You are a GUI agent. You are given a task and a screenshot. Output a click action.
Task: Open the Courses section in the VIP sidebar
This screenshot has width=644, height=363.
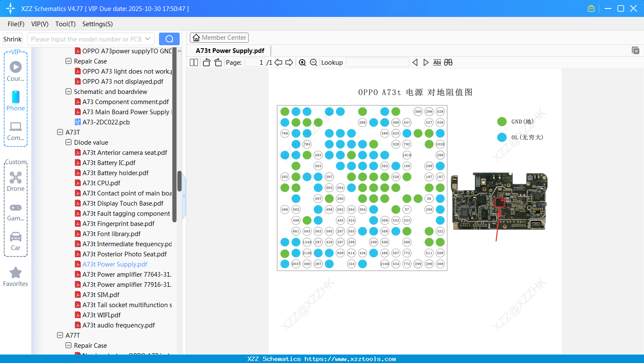click(x=16, y=71)
